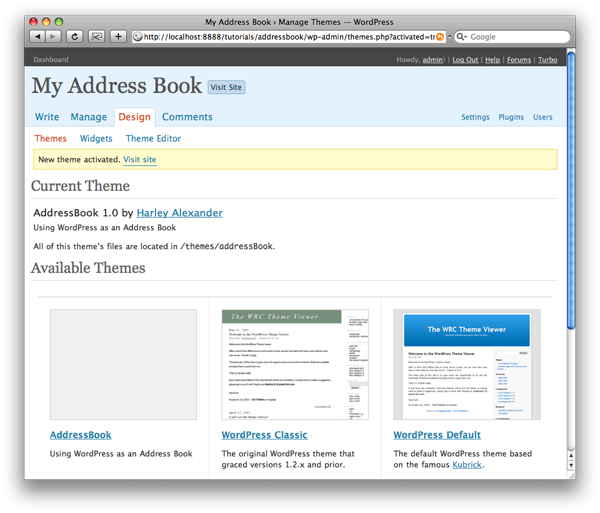Select the Themes sub-tab
Viewport: 600px width, 513px height.
point(51,138)
